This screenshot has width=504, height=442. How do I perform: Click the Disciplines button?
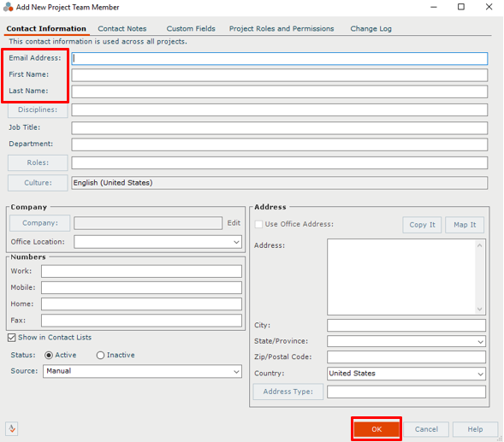click(38, 109)
